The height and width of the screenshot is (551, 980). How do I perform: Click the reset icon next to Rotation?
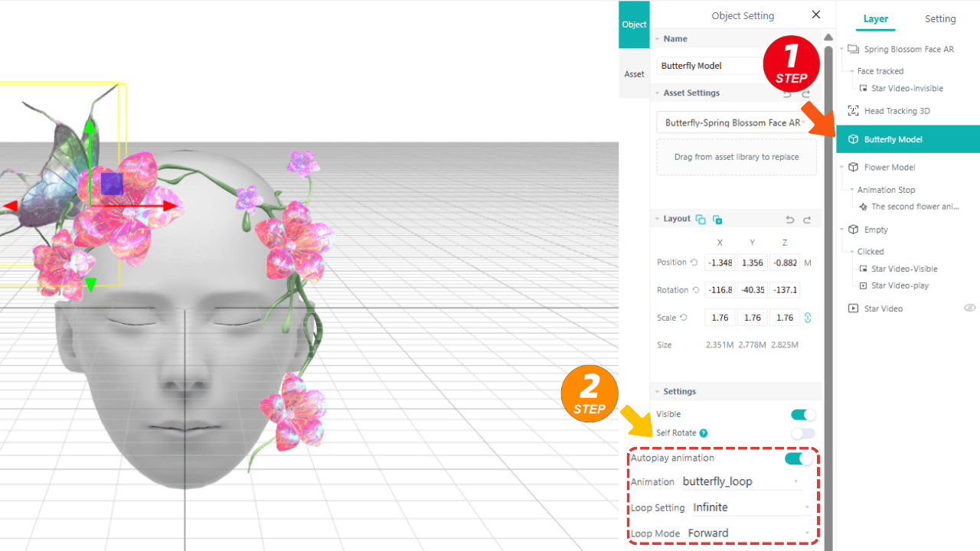pyautogui.click(x=697, y=289)
